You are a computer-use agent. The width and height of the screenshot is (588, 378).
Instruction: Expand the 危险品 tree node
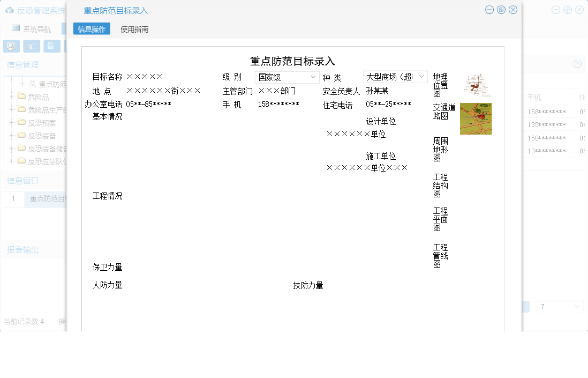[12, 97]
